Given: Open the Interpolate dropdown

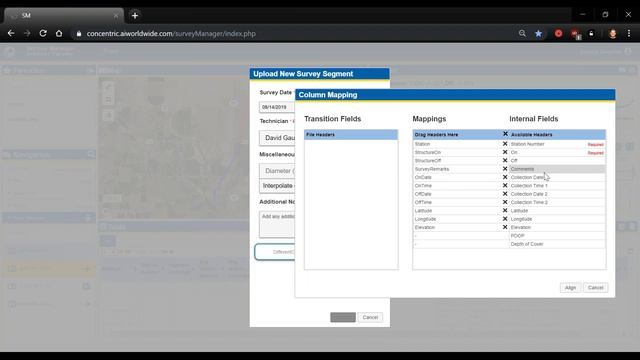Looking at the screenshot, I should 277,186.
